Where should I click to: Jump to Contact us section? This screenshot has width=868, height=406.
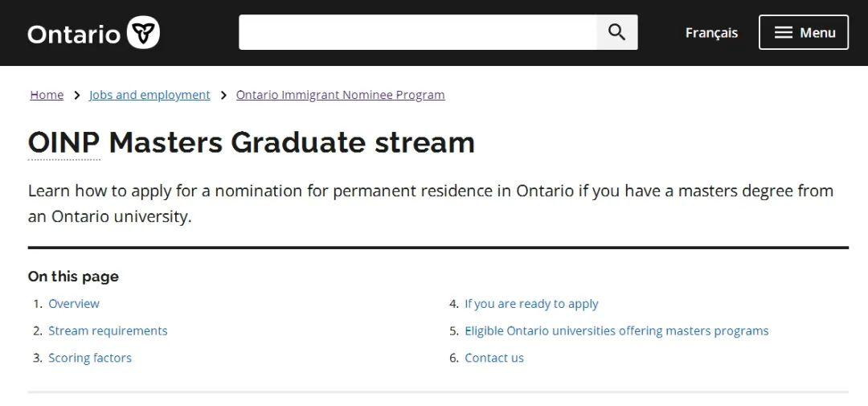click(x=494, y=359)
